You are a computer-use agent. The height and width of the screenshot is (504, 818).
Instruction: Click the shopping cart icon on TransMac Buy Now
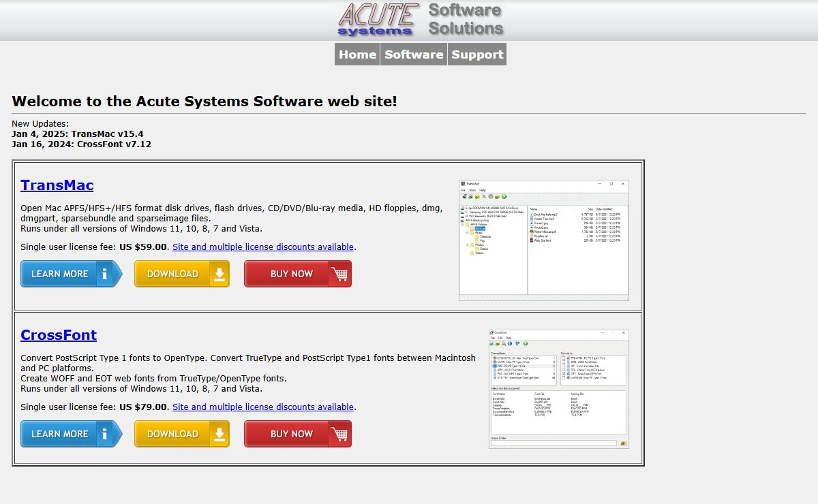(x=339, y=274)
